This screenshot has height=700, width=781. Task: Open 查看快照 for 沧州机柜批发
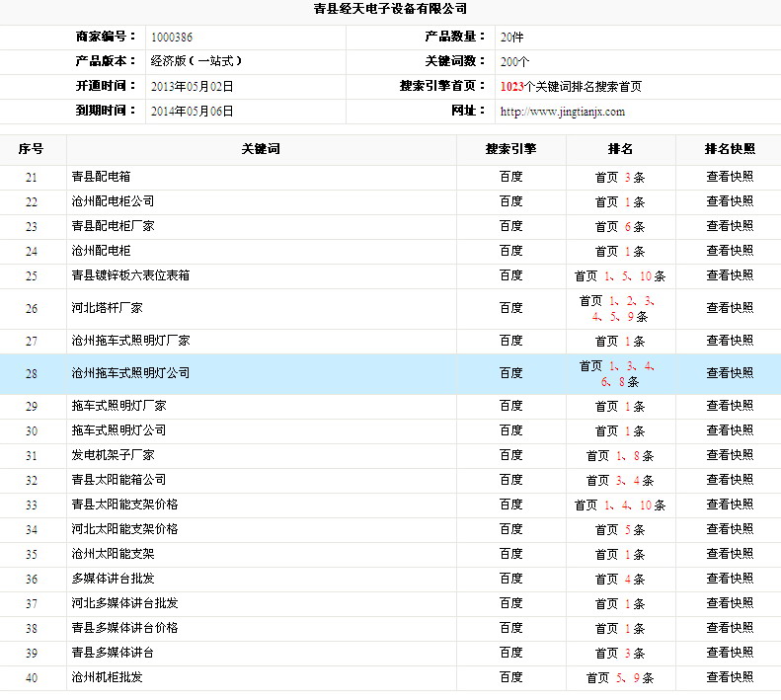coord(730,677)
